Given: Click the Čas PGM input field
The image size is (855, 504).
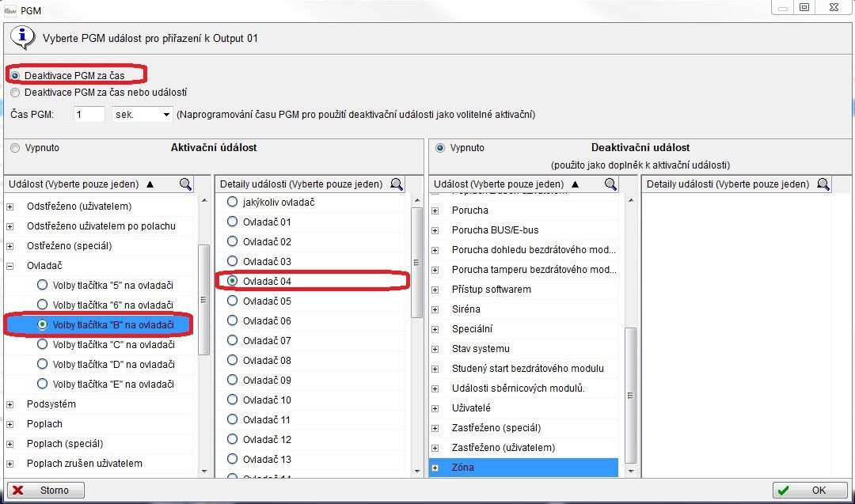Looking at the screenshot, I should (x=89, y=115).
